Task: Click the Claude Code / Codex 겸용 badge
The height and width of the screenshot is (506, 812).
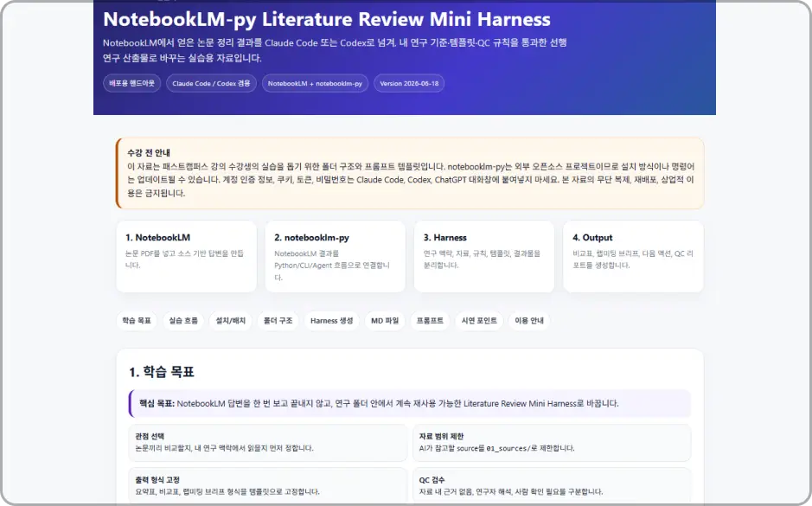Action: [211, 83]
